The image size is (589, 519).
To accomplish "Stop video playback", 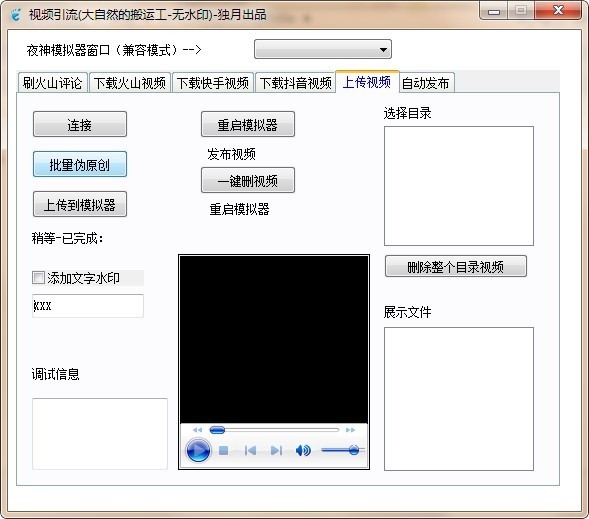I will click(224, 450).
